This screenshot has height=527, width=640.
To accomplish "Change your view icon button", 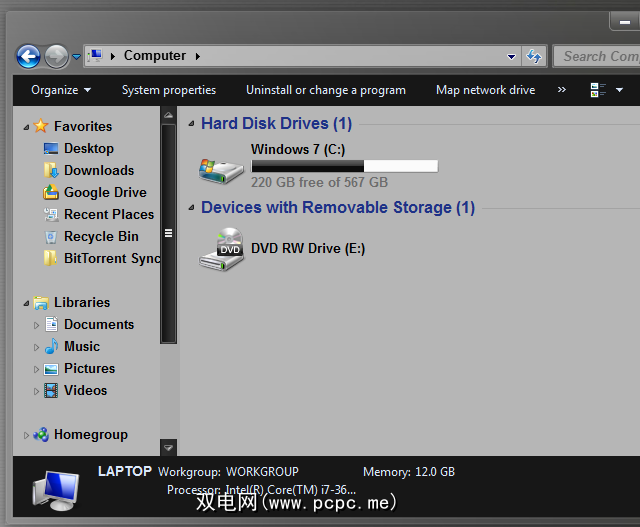I will 598,90.
